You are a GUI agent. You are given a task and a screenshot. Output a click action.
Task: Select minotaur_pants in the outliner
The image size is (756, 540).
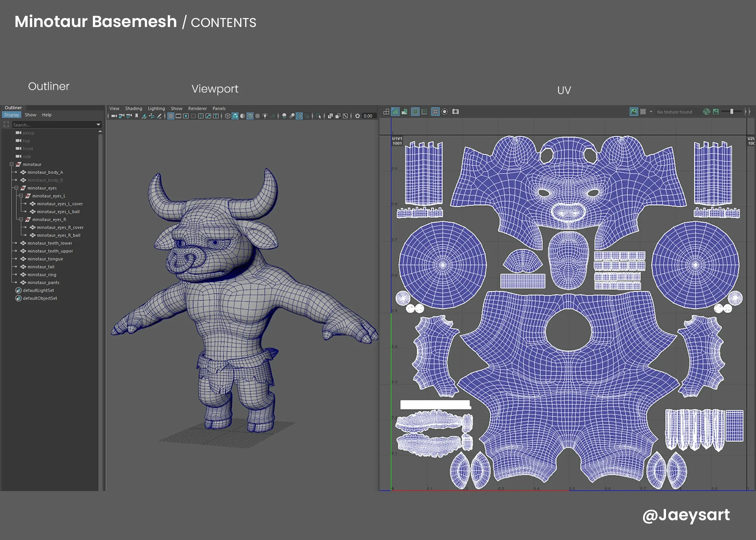(43, 283)
